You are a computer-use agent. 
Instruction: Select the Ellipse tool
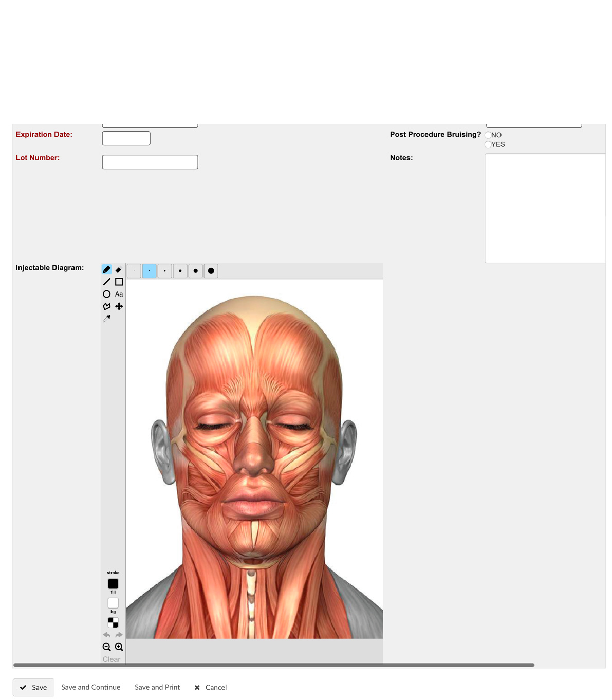point(106,294)
